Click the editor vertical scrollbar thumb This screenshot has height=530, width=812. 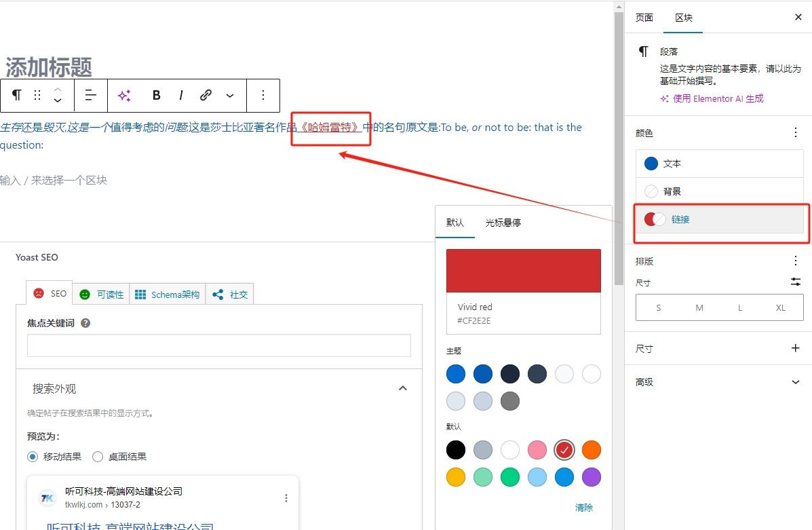click(618, 148)
